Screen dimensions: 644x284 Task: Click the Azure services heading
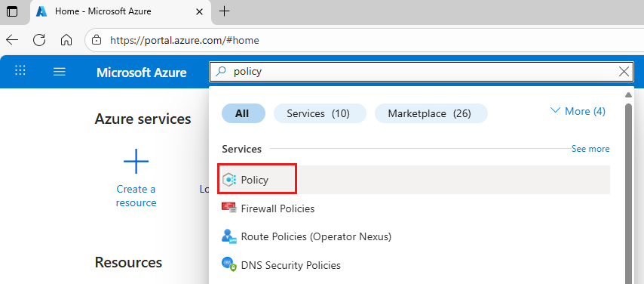[143, 119]
